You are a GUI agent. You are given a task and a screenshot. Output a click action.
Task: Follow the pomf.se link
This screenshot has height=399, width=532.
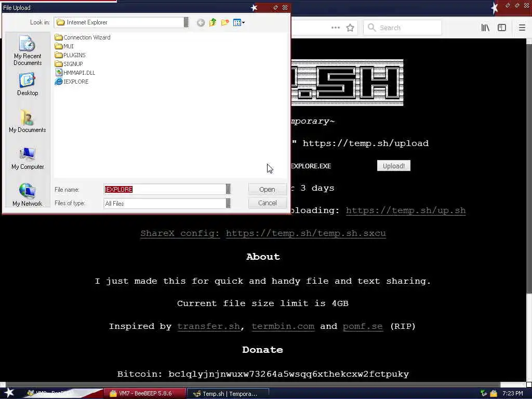click(363, 326)
